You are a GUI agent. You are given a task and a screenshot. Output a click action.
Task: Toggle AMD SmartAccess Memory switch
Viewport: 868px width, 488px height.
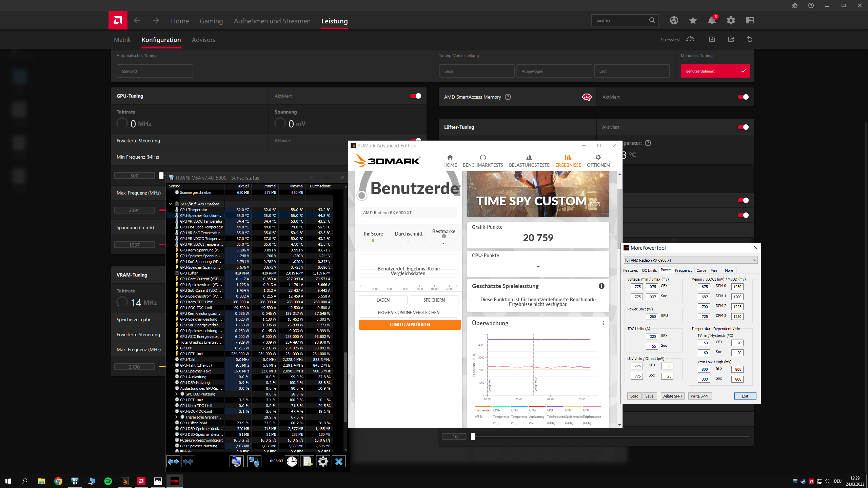743,97
